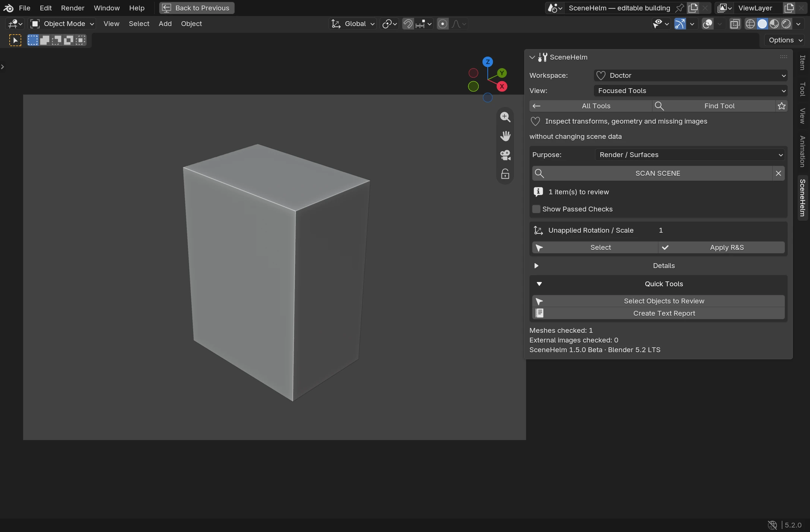Switch to wireframe viewport shading
The image size is (810, 532).
[x=750, y=24]
